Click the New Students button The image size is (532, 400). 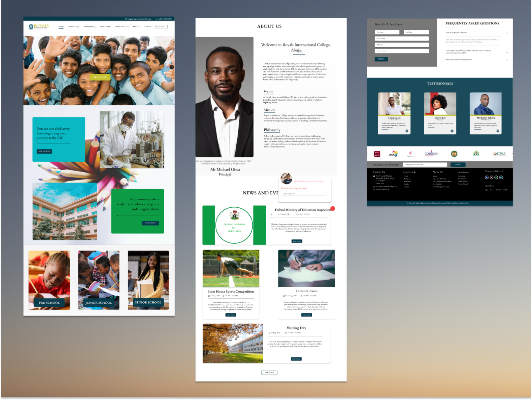tap(44, 151)
